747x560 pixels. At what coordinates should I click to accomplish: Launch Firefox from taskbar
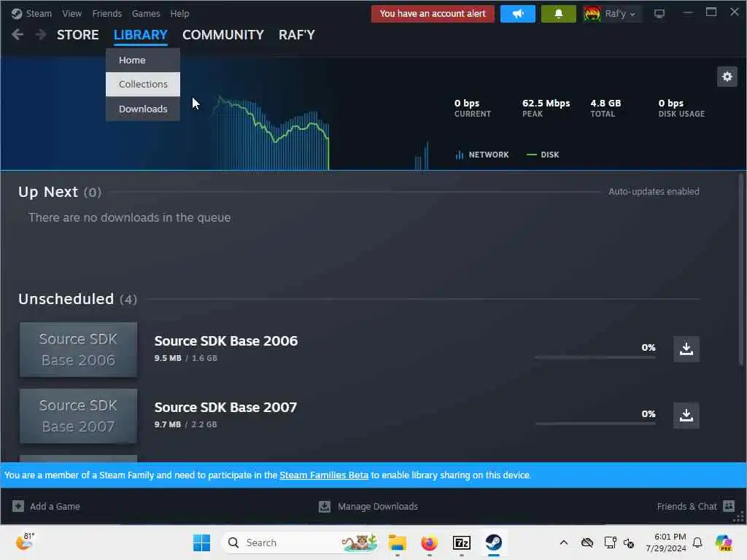click(x=429, y=542)
